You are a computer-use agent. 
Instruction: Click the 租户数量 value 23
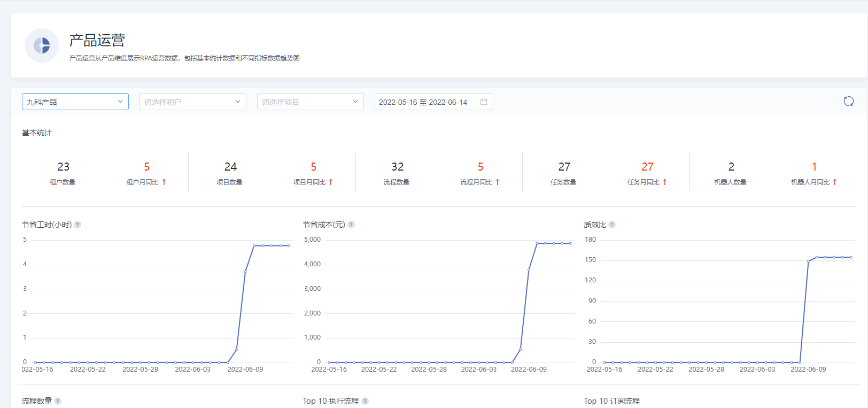click(63, 167)
